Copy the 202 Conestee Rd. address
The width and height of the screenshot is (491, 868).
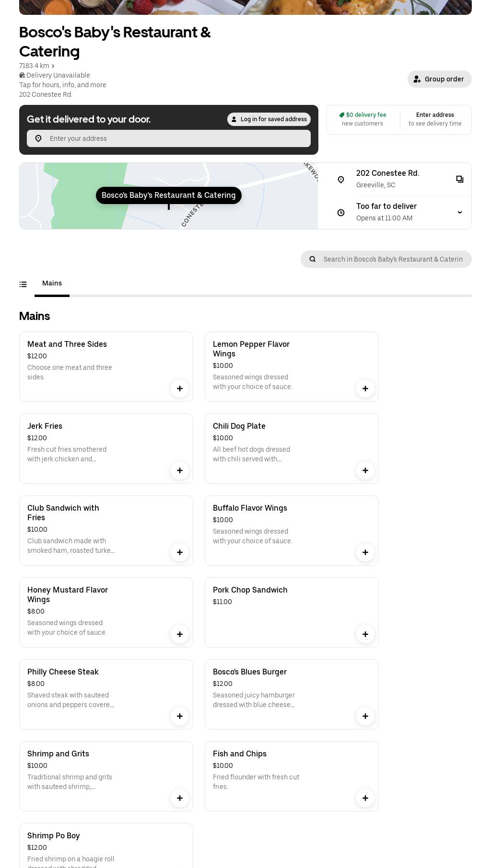pyautogui.click(x=459, y=179)
